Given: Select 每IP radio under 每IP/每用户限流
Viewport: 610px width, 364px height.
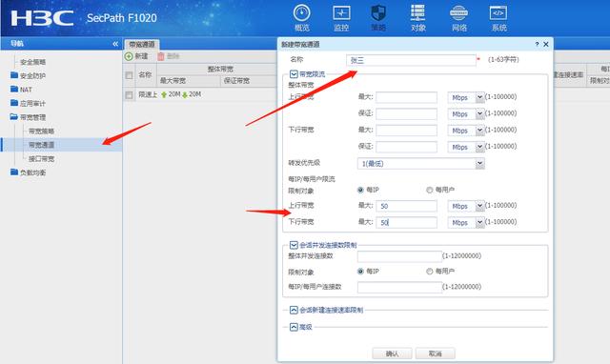Looking at the screenshot, I should [x=360, y=190].
